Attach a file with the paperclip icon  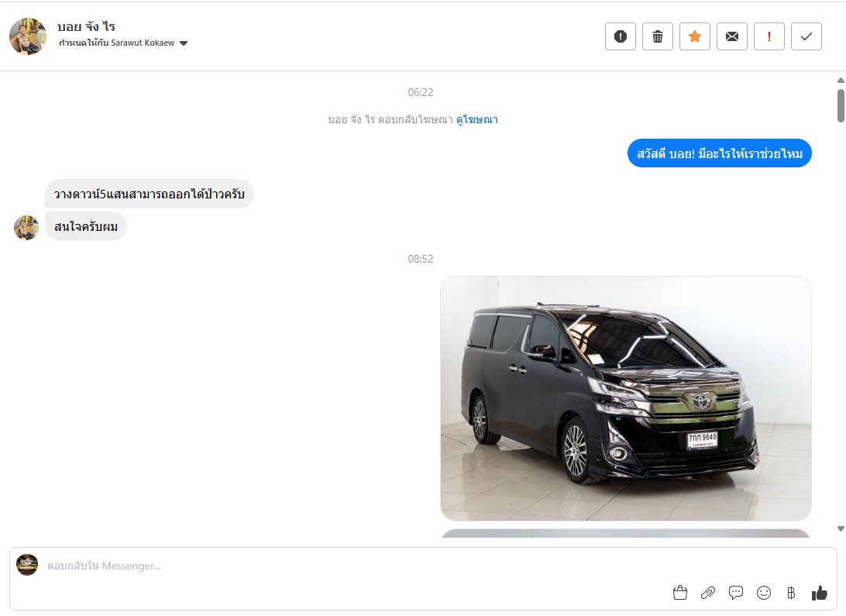tap(708, 593)
